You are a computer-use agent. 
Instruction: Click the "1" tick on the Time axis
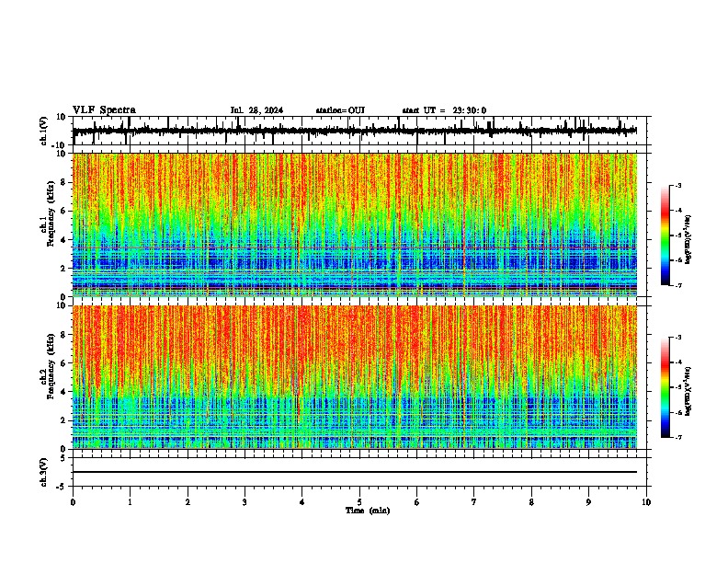coord(130,502)
